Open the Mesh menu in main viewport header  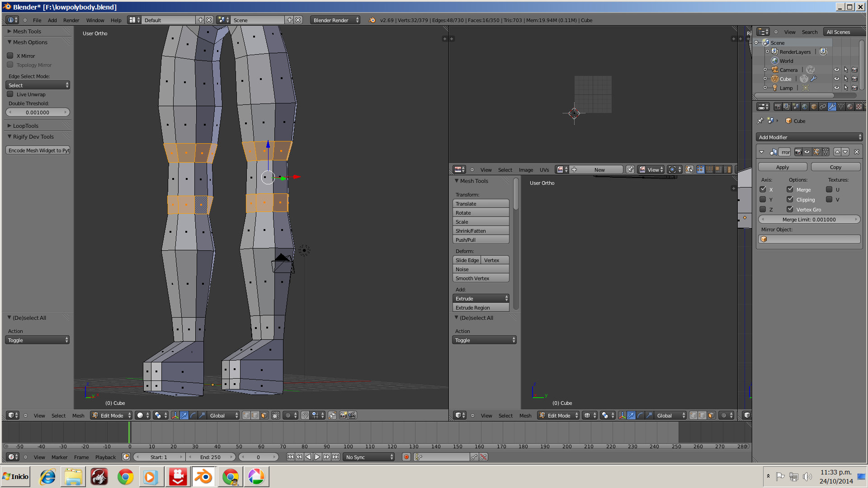pyautogui.click(x=78, y=415)
